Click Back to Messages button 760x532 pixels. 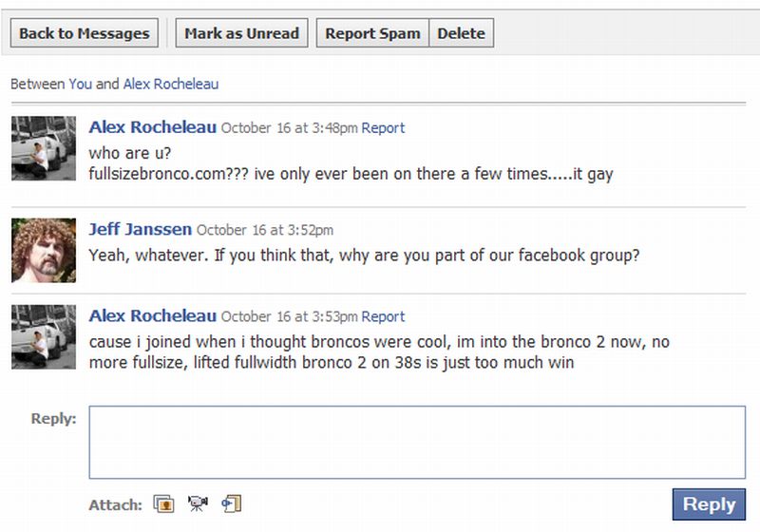pyautogui.click(x=85, y=33)
